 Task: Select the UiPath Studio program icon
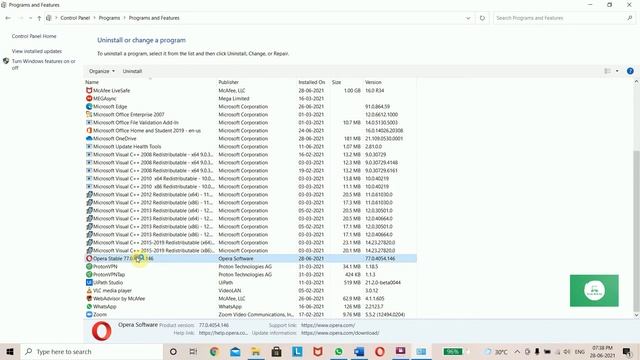point(89,282)
